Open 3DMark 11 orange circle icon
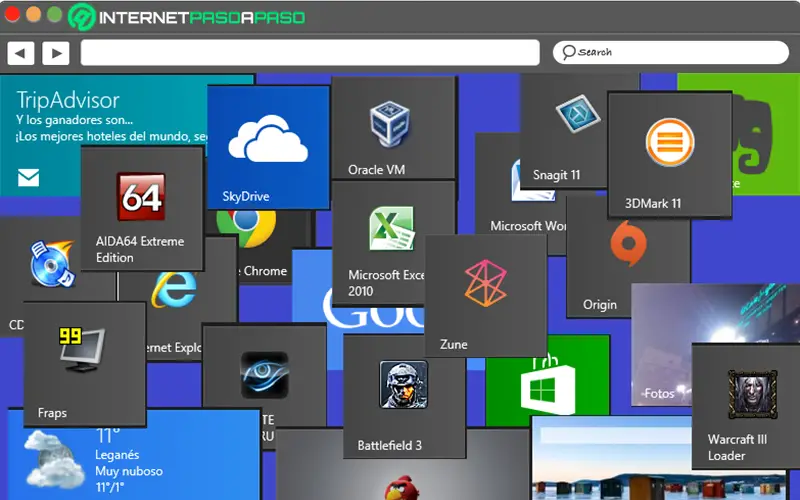Image resolution: width=800 pixels, height=500 pixels. coord(670,142)
